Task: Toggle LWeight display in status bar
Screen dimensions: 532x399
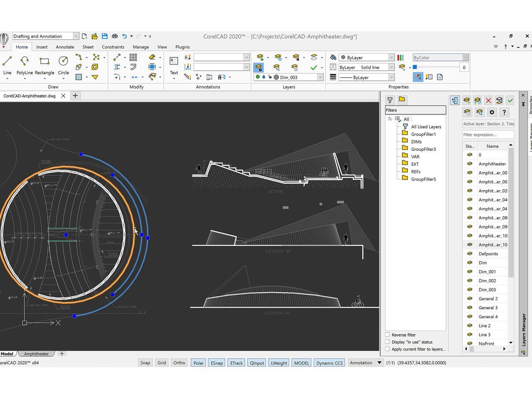Action: click(279, 363)
